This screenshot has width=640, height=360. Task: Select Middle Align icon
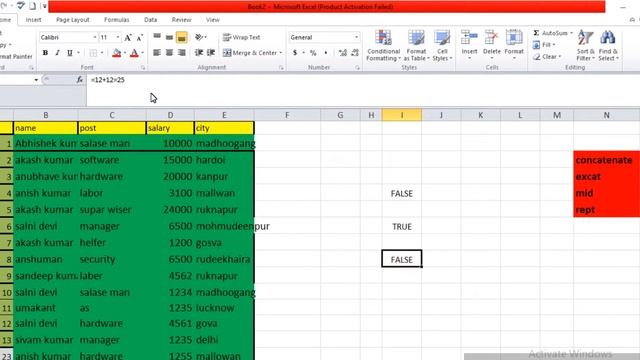(169, 37)
